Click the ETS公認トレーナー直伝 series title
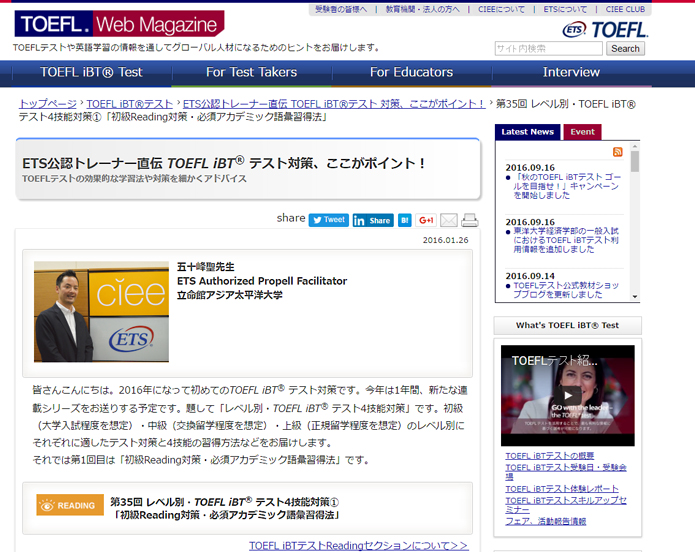 (224, 163)
